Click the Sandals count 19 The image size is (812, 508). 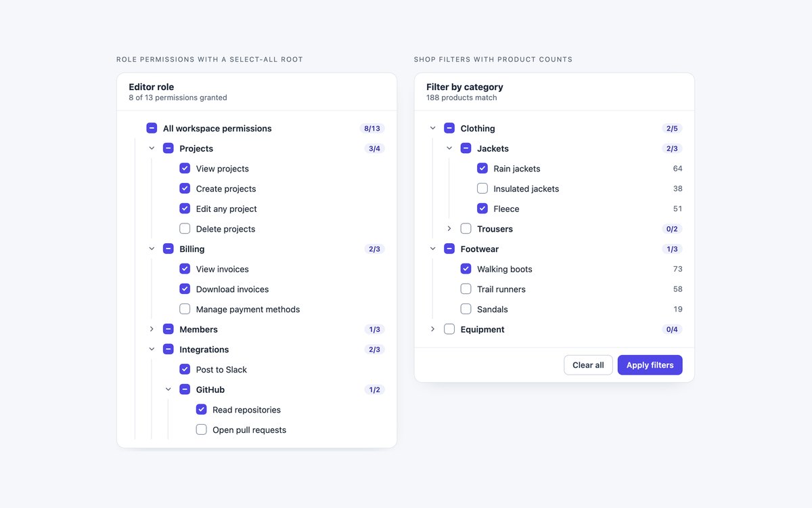pyautogui.click(x=677, y=309)
